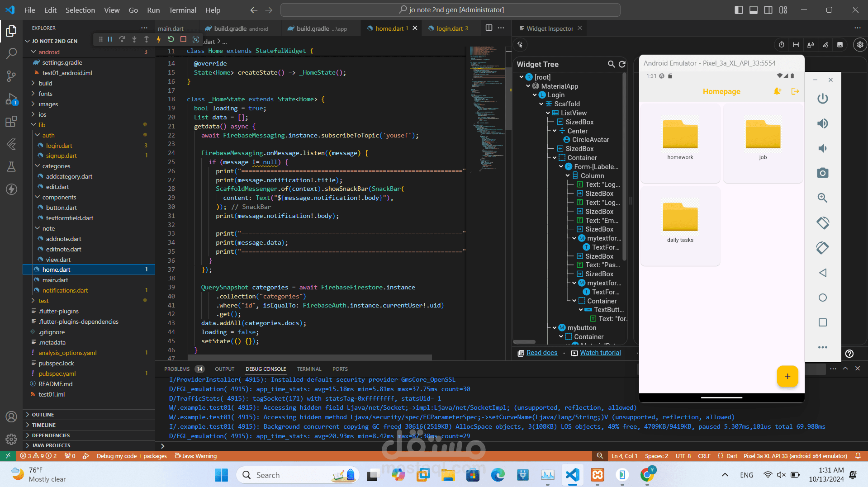Stop debugging with the red square
The height and width of the screenshot is (487, 868).
pos(183,39)
